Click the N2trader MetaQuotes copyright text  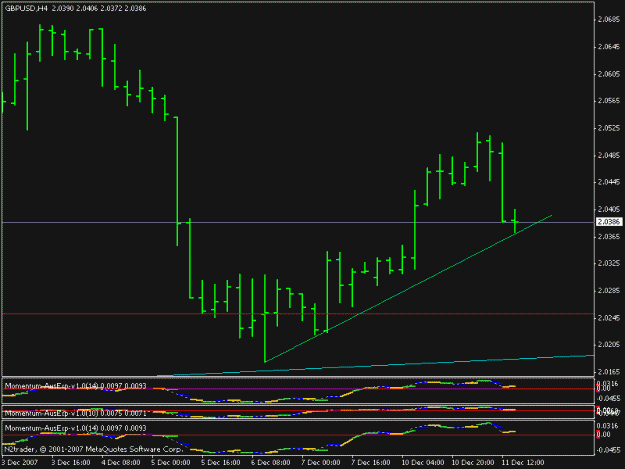[x=93, y=449]
